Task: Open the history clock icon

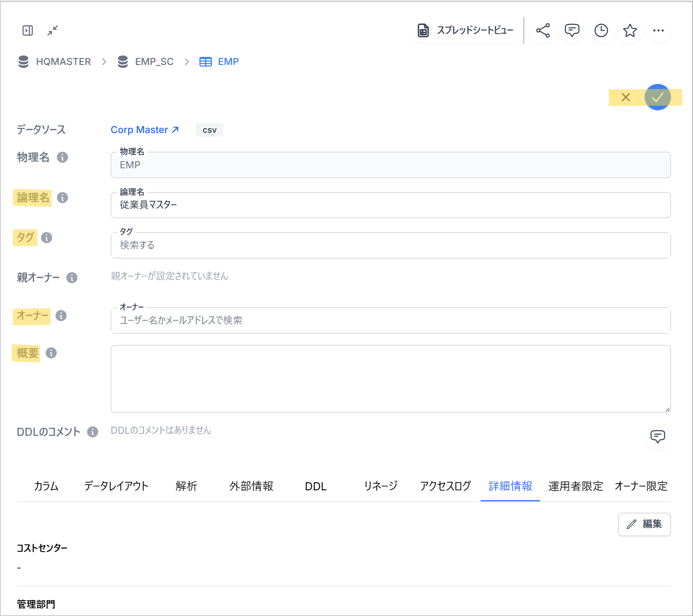Action: pyautogui.click(x=601, y=31)
